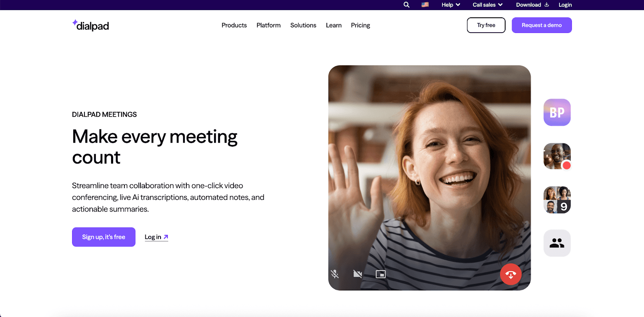Viewport: 644px width, 317px height.
Task: Click the picture-in-picture icon
Action: coord(380,274)
